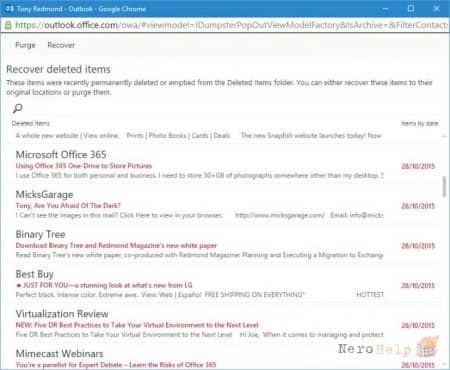This screenshot has width=450, height=370.
Task: Click the Outlook icon in the title bar
Action: tap(9, 9)
